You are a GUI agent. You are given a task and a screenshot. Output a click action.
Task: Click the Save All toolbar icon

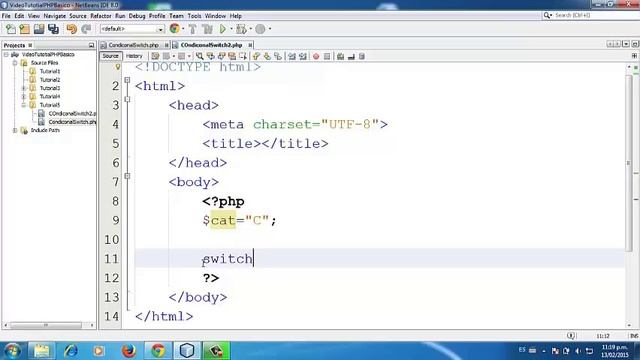pyautogui.click(x=53, y=29)
